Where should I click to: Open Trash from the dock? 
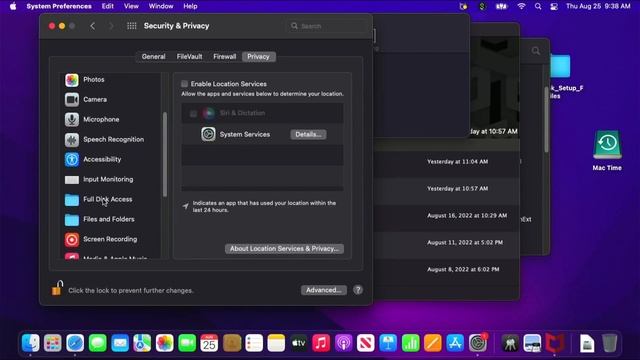pos(609,343)
